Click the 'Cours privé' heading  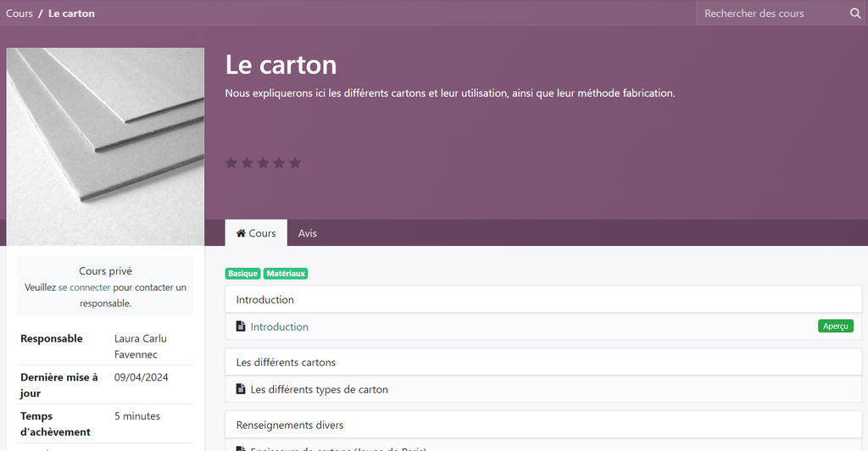tap(105, 270)
